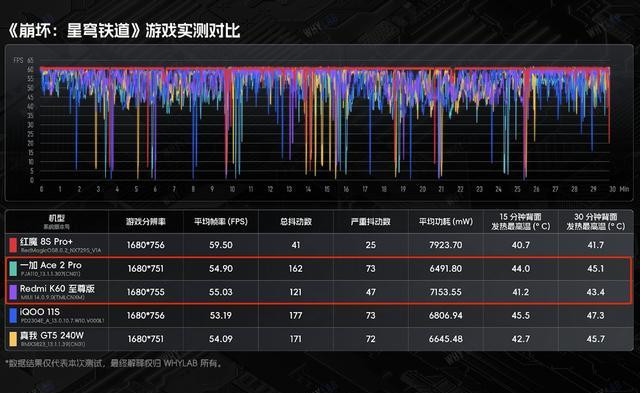Select the 总抖动数 column header
This screenshot has height=393, width=640.
(x=296, y=222)
